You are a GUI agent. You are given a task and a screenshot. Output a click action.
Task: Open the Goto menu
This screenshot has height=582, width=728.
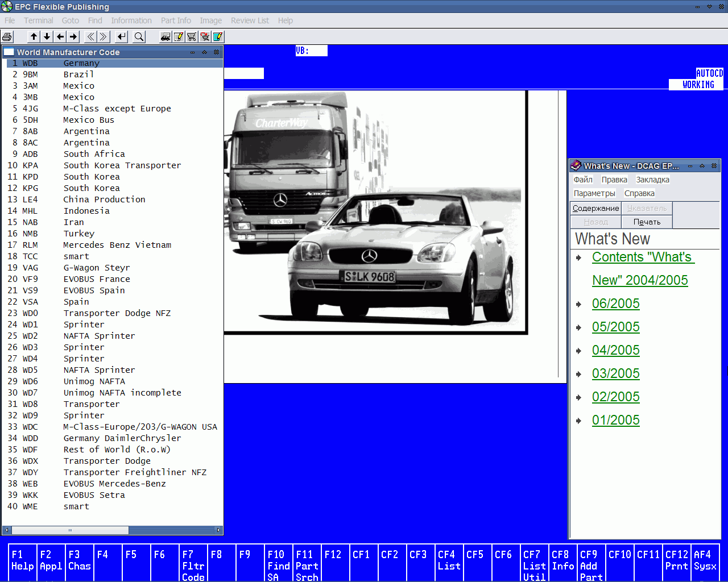pos(71,20)
